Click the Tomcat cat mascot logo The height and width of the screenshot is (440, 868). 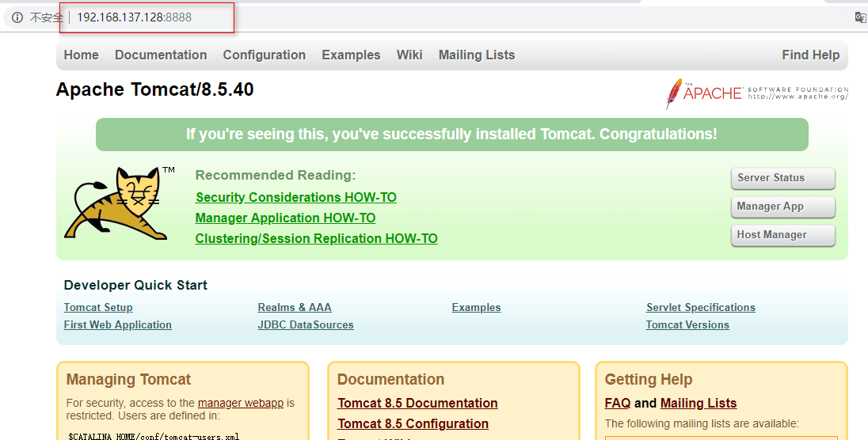point(119,203)
